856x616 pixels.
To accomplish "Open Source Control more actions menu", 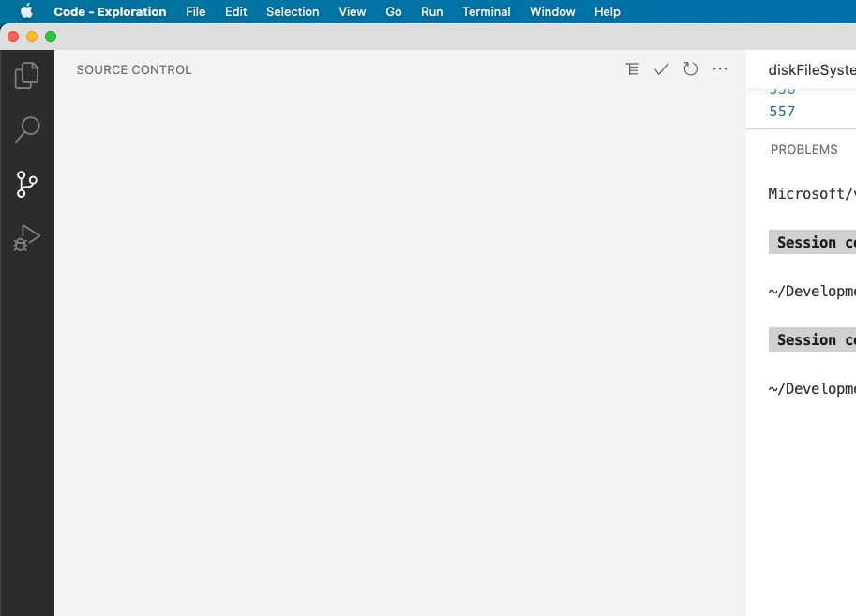I will click(720, 69).
